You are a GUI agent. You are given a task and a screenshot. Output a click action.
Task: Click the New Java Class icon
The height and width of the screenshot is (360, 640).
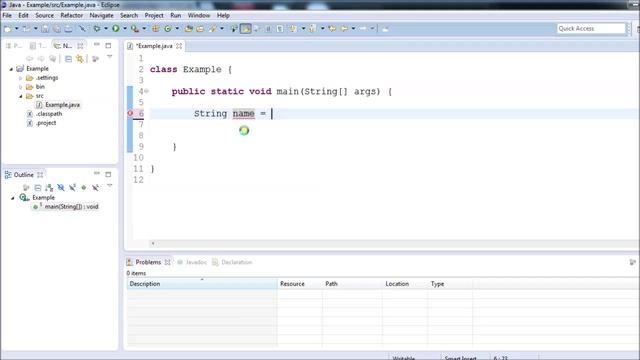click(168, 29)
